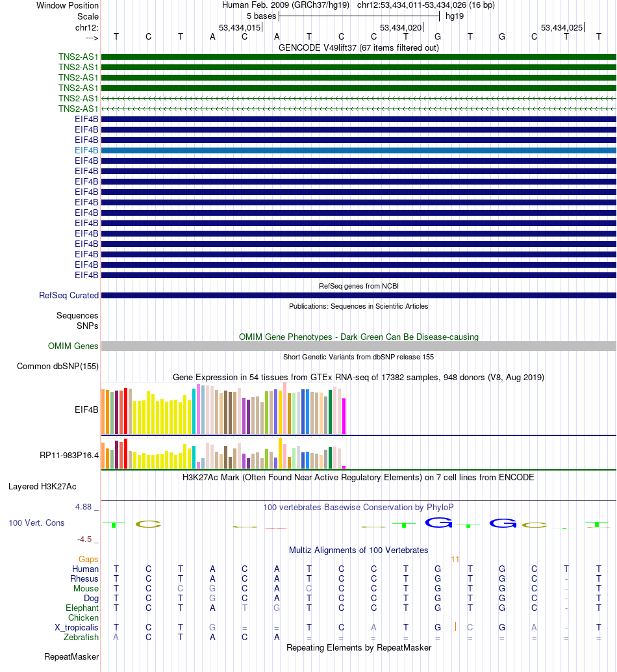Click the 4.88 conservation axis value
The height and width of the screenshot is (672, 617).
click(84, 506)
